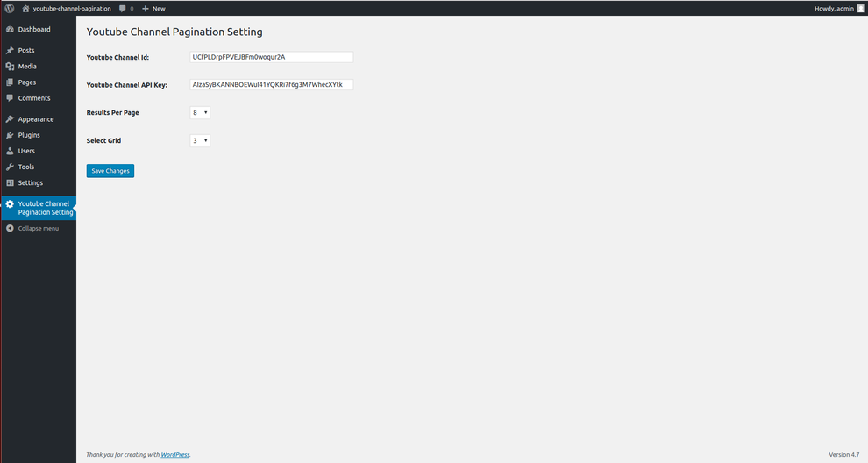This screenshot has width=868, height=463.
Task: Click the plus icon beside New
Action: (x=145, y=8)
